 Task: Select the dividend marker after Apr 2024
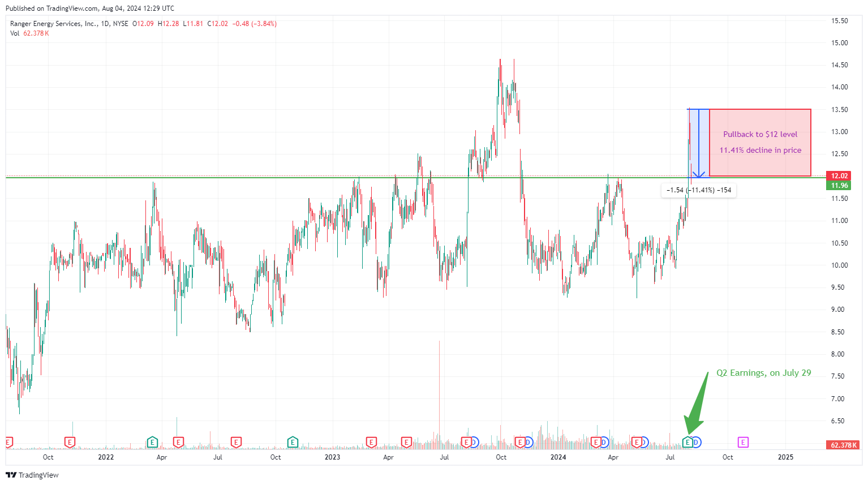click(644, 442)
